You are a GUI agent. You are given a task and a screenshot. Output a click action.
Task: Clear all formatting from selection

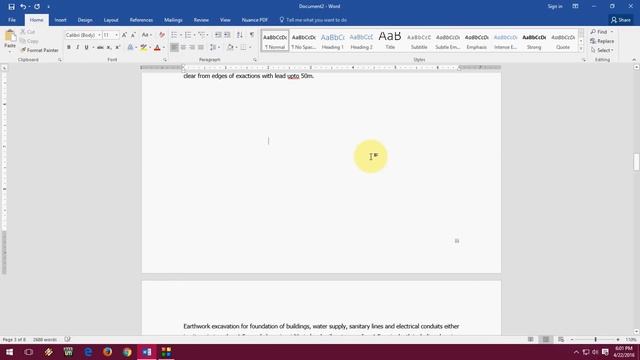(x=162, y=35)
